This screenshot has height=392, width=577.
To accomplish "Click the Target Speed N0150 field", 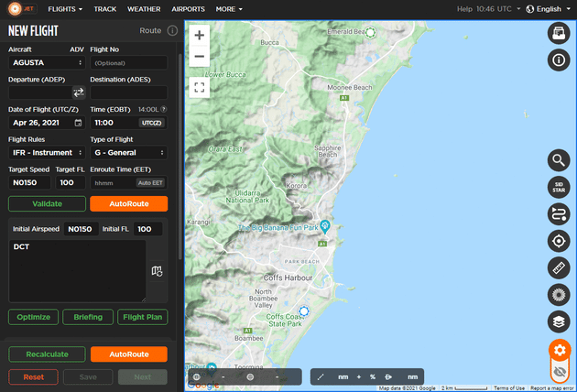I will point(29,182).
